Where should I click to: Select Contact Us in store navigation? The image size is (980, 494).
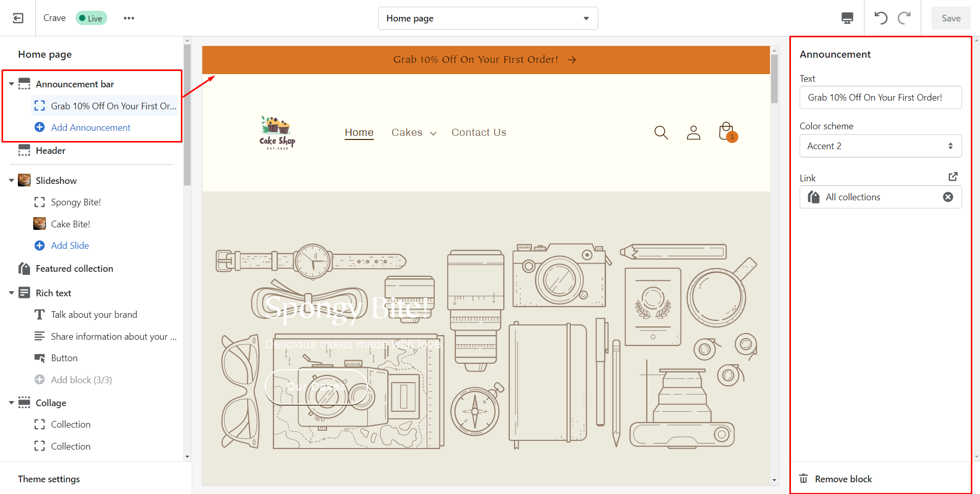(479, 133)
